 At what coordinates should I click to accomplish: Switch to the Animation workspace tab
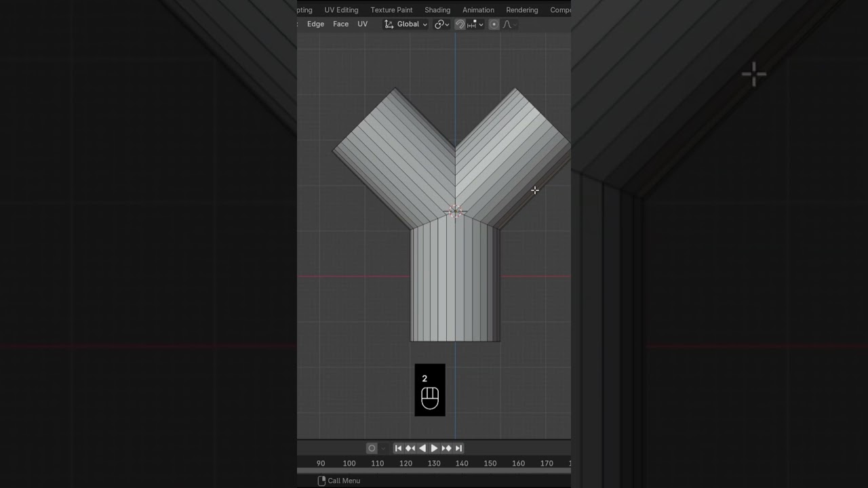click(478, 10)
